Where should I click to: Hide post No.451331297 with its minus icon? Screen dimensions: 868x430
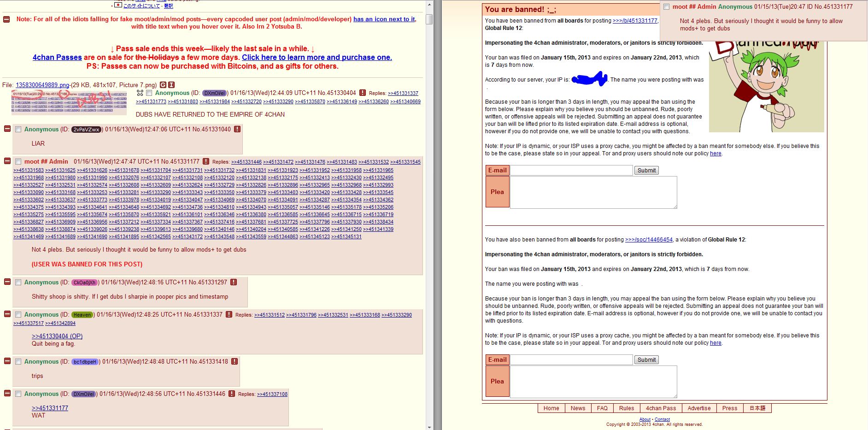pyautogui.click(x=7, y=282)
